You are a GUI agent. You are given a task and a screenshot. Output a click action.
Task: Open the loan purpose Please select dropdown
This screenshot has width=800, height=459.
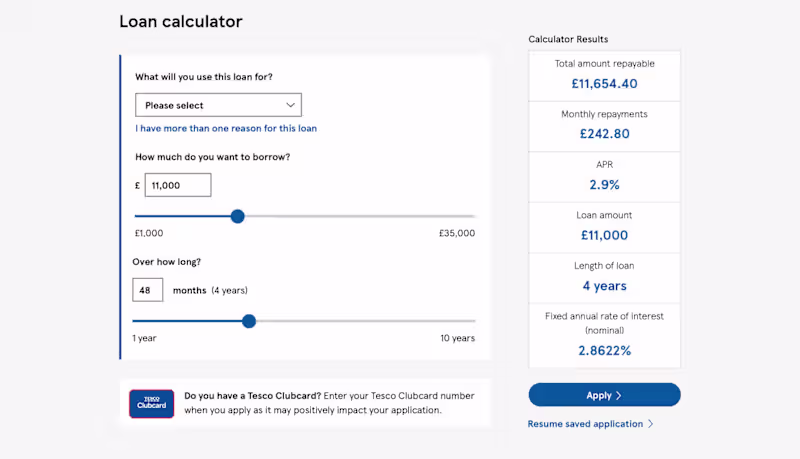pos(218,105)
